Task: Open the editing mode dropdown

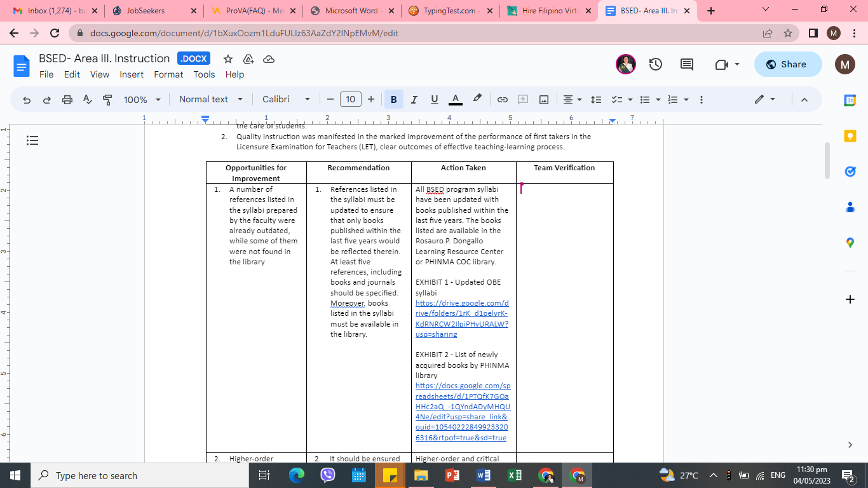Action: (765, 100)
